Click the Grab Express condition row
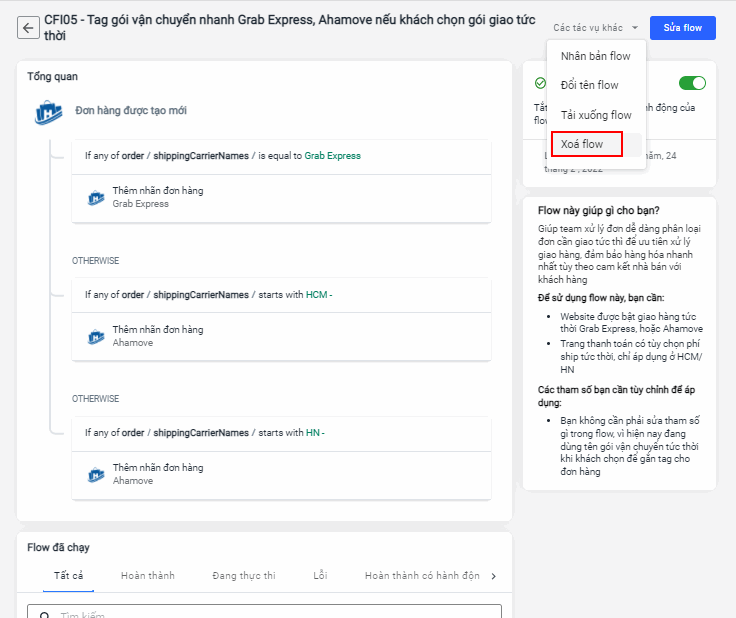Viewport: 736px width, 618px height. (x=281, y=156)
